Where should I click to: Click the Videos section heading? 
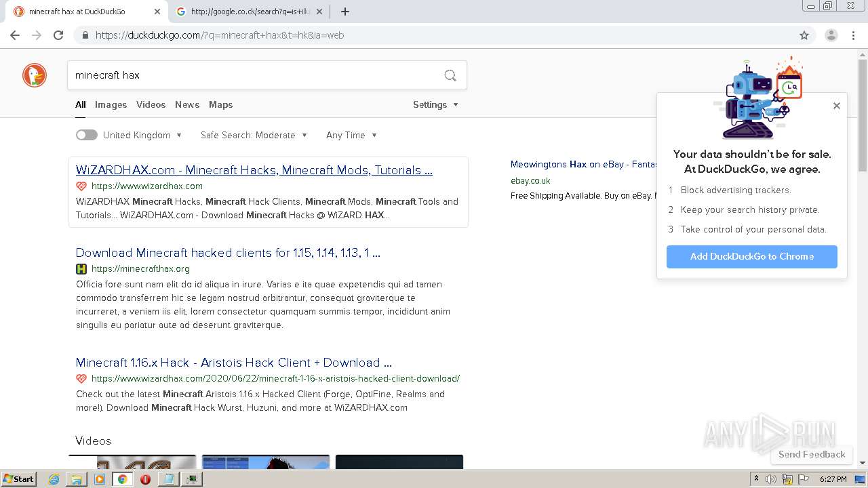(x=93, y=441)
